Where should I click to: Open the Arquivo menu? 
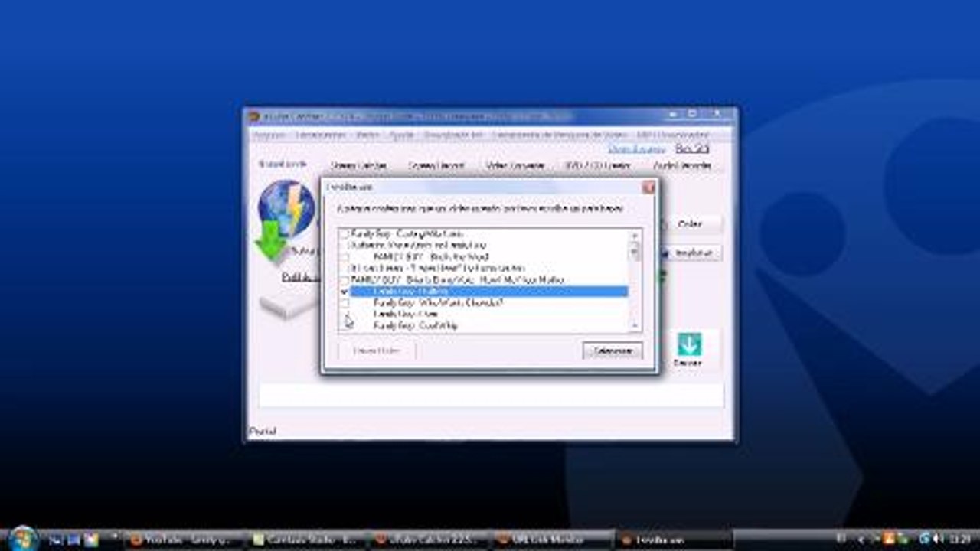(x=269, y=135)
